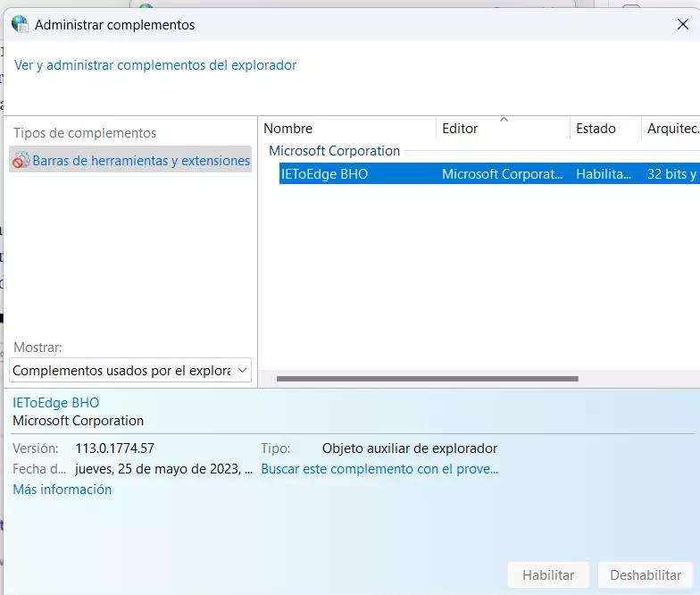
Task: Click the sort arrow above the Editor column
Action: (504, 120)
